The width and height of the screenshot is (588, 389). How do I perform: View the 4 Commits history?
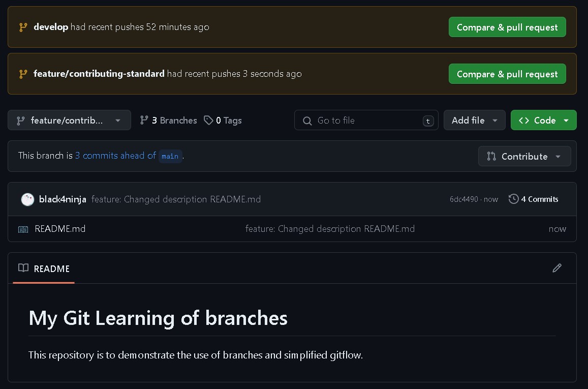click(x=533, y=199)
